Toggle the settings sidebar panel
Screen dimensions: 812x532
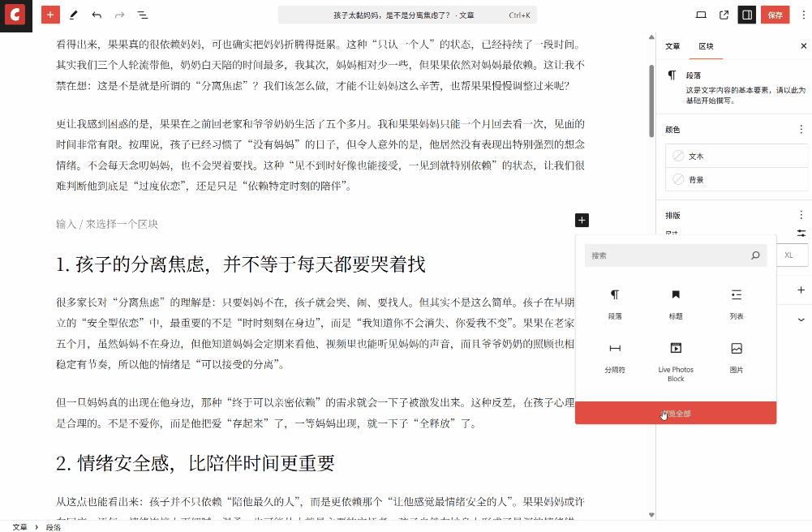[747, 15]
